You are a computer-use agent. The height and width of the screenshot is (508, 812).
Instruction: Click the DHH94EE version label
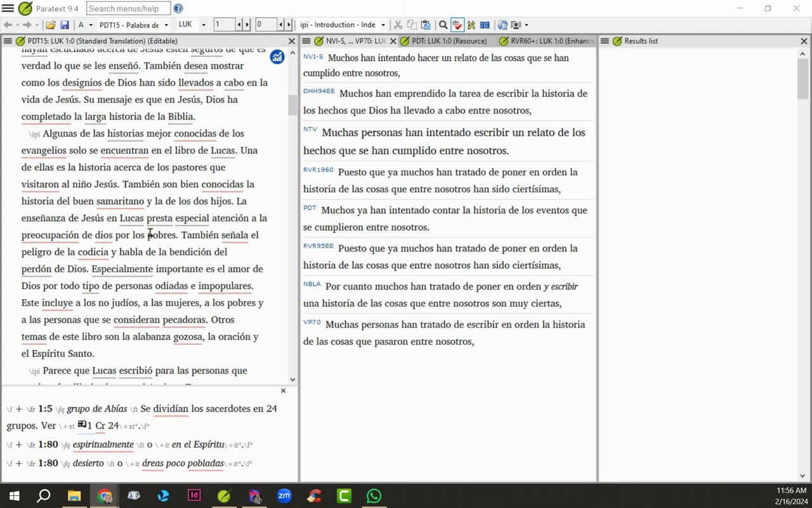pyautogui.click(x=319, y=91)
